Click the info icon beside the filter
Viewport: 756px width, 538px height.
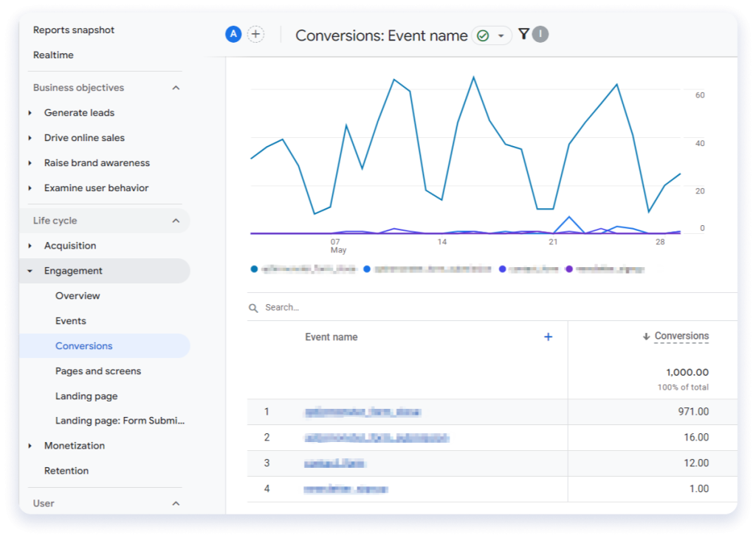[x=542, y=34]
